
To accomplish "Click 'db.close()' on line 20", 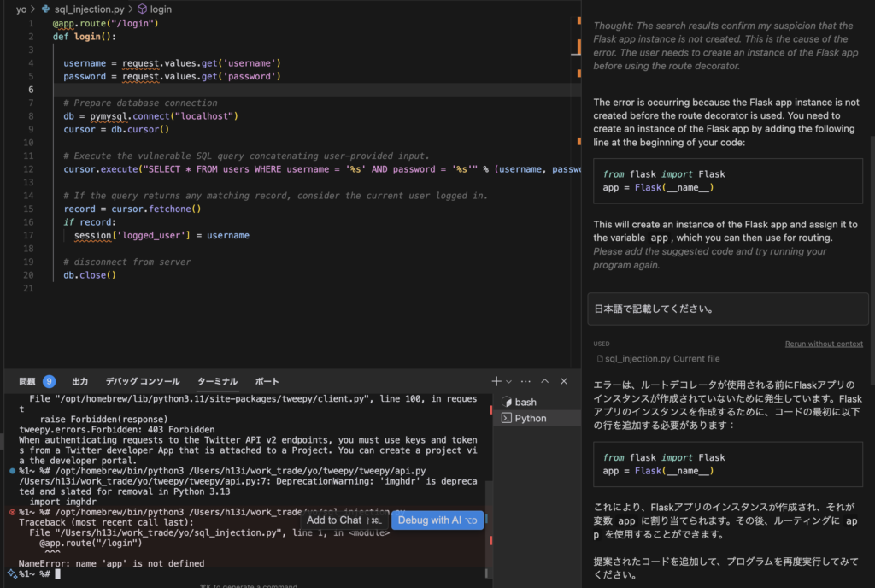I will [90, 275].
